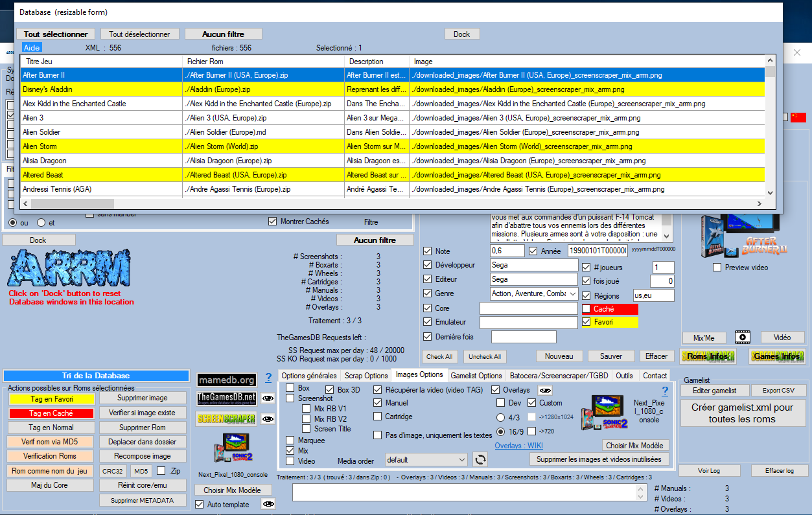This screenshot has width=812, height=515.
Task: Select the 4/3 overlay ratio radio button
Action: coord(500,417)
